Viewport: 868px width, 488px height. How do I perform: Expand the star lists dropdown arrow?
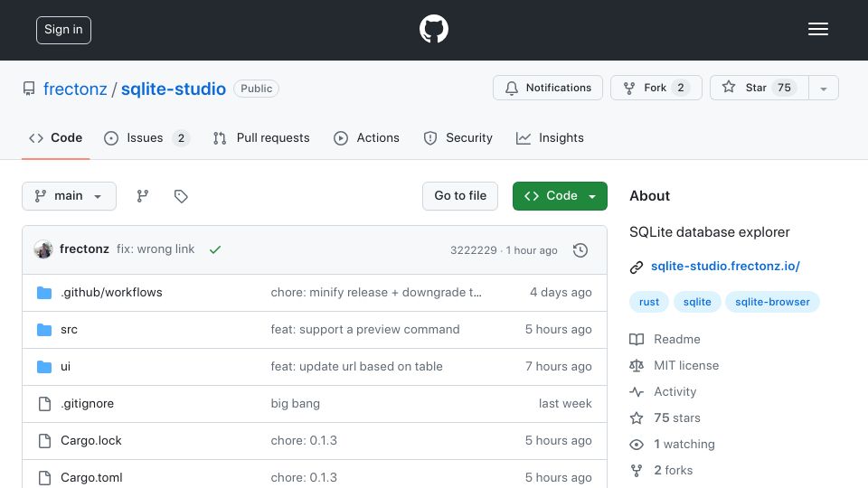click(823, 88)
